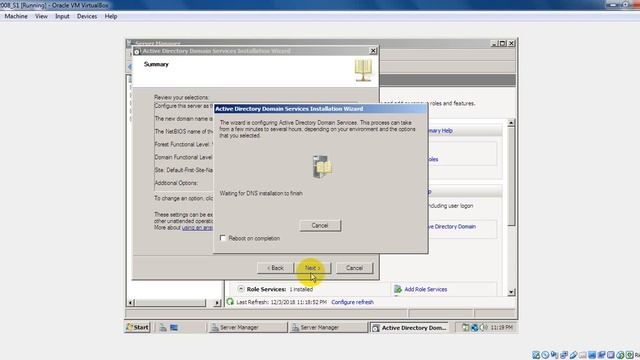Click Cancel next to the Next button
This screenshot has height=360, width=640.
pos(354,268)
